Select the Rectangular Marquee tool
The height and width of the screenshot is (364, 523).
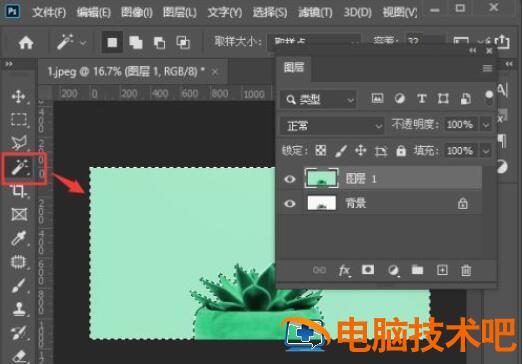click(19, 119)
